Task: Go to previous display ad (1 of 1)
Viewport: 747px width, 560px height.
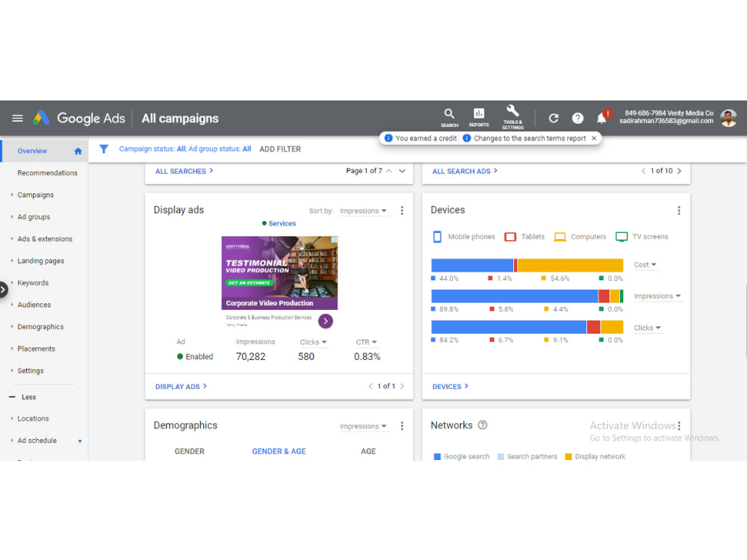Action: [x=371, y=386]
